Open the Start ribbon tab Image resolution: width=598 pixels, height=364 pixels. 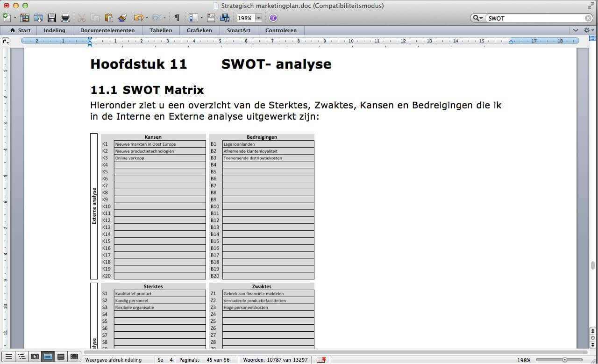(20, 30)
